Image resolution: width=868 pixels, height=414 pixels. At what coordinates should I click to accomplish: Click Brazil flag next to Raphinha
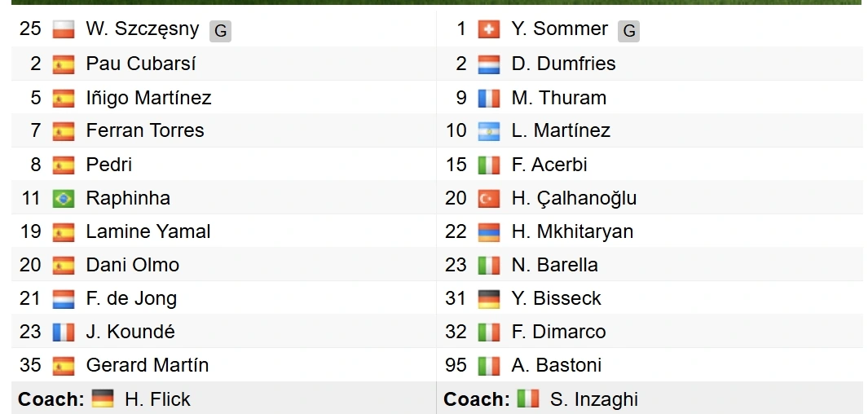coord(63,198)
